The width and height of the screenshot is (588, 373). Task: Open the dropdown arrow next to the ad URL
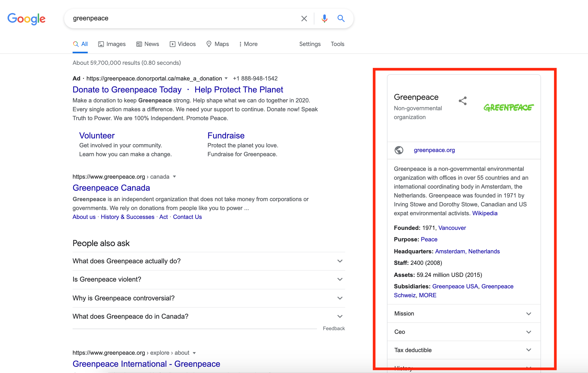coord(226,78)
